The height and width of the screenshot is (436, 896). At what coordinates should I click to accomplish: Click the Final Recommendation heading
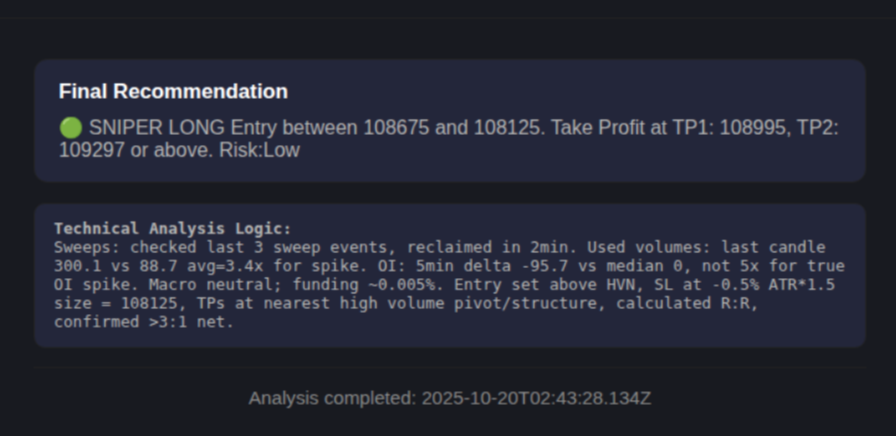pyautogui.click(x=173, y=91)
